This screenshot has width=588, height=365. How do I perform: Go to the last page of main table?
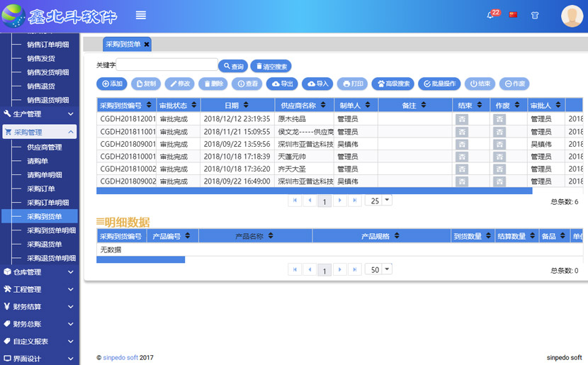(x=354, y=201)
